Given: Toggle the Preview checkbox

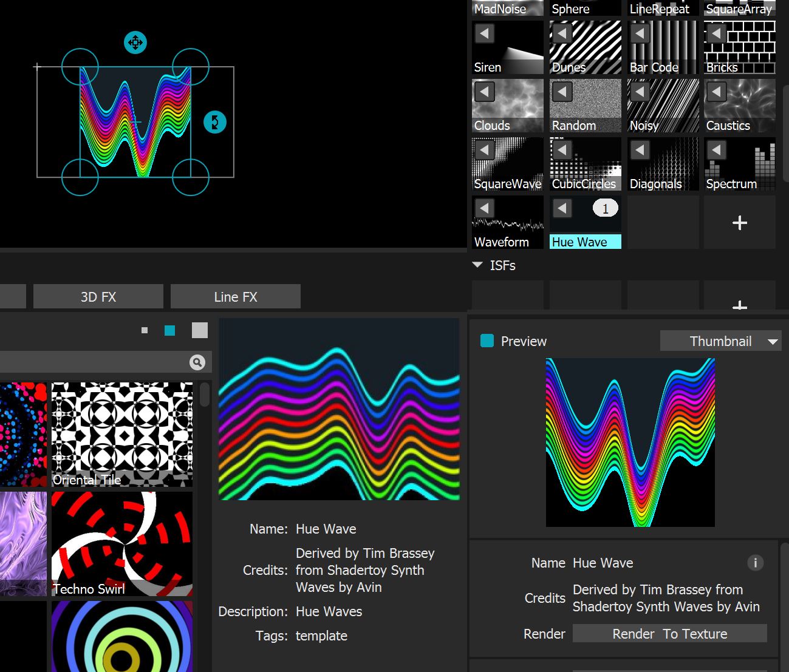Looking at the screenshot, I should tap(487, 341).
